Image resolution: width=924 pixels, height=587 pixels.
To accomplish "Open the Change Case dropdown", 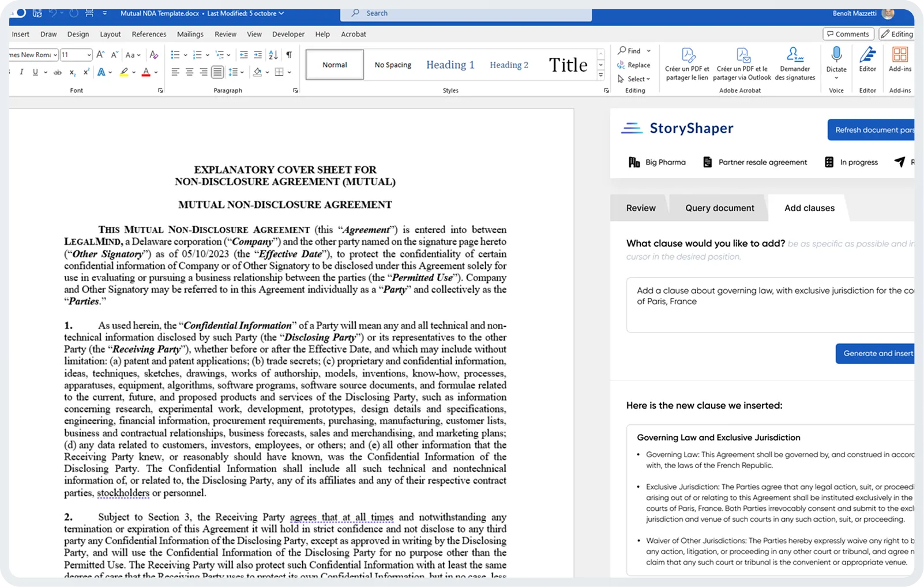I will [x=133, y=55].
